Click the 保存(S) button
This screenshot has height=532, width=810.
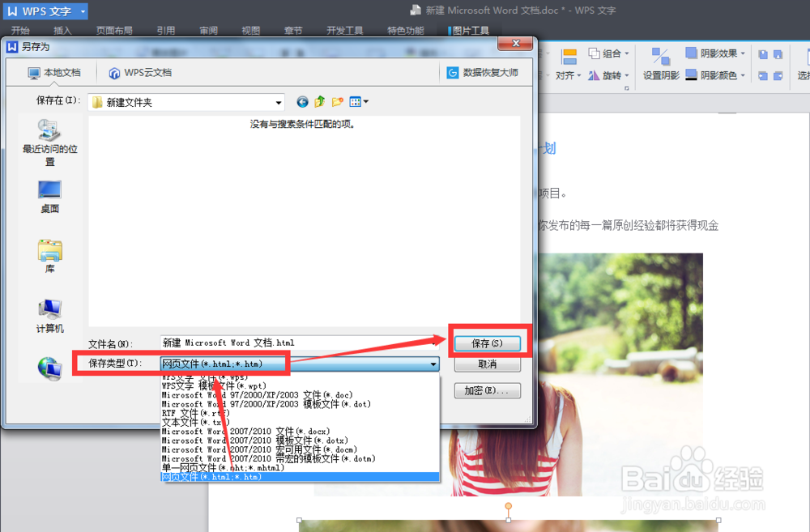487,343
